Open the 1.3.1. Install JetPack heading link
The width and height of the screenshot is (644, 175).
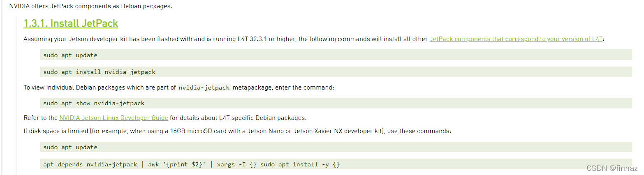coord(71,23)
